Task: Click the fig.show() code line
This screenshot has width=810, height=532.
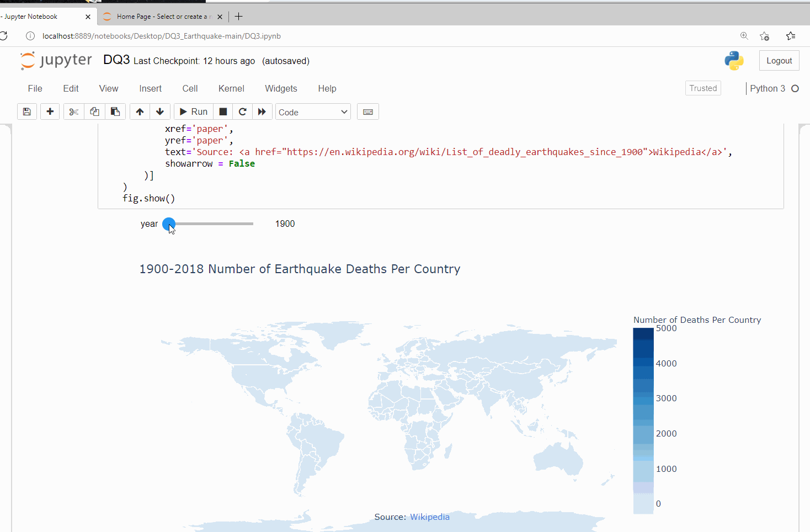Action: [x=148, y=198]
